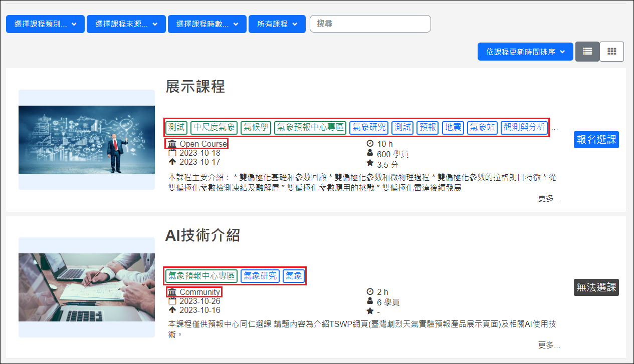The image size is (634, 364).
Task: Click star icon beside 3.5 分
Action: tap(370, 163)
